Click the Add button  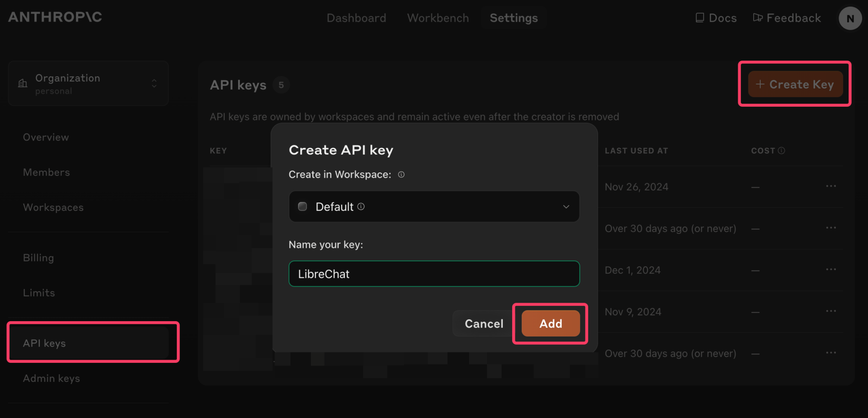pyautogui.click(x=550, y=323)
